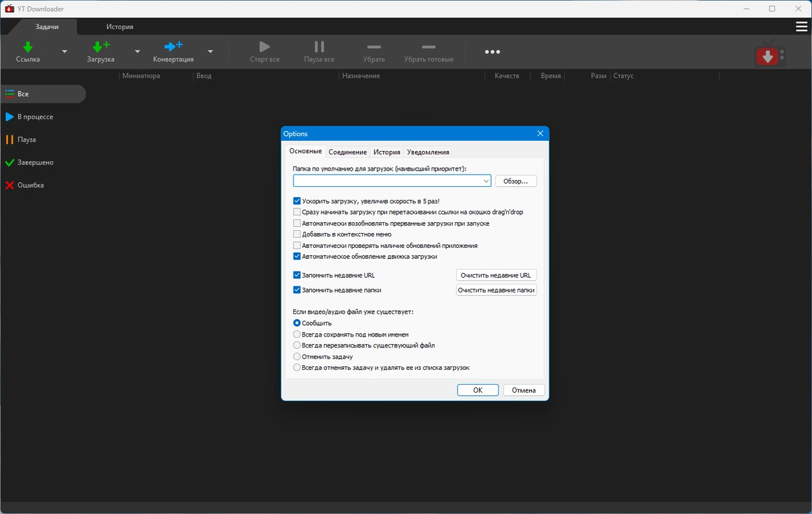Image resolution: width=812 pixels, height=514 pixels.
Task: Select Всегда сохранять под новым именем
Action: (297, 335)
